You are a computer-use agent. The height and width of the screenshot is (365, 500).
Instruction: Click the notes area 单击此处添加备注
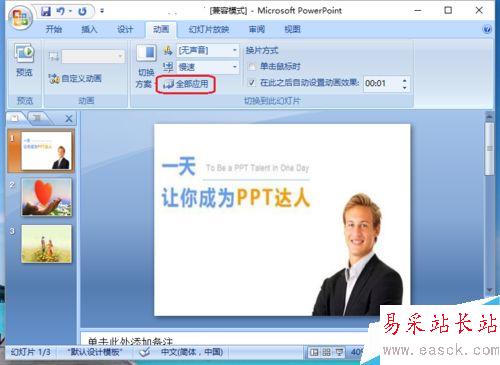pos(130,341)
